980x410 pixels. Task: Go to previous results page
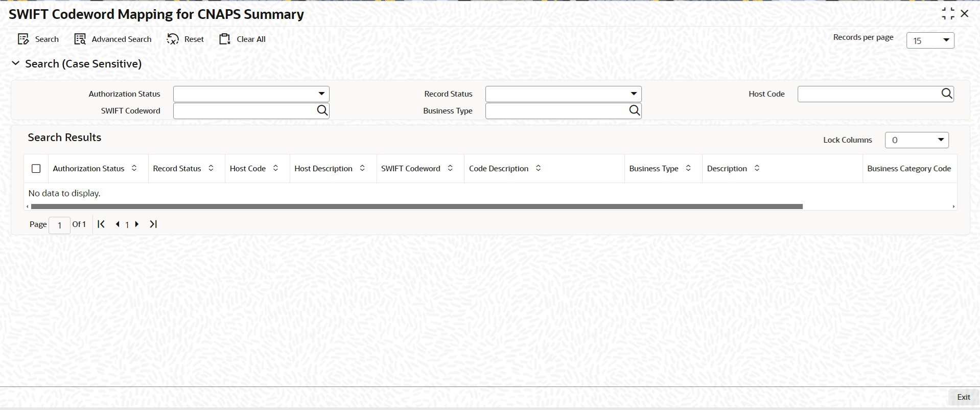point(118,224)
